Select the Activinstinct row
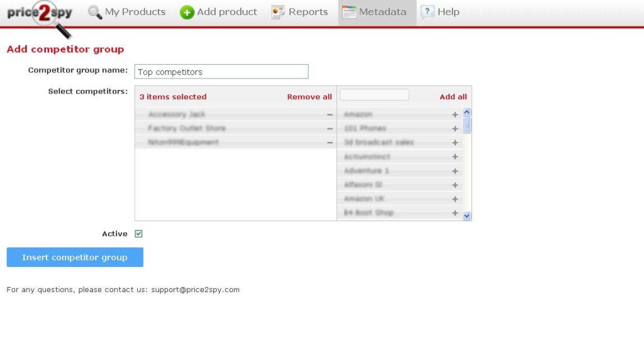644x353 pixels. point(399,156)
